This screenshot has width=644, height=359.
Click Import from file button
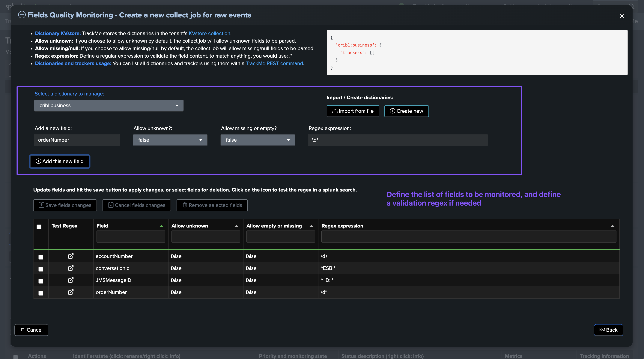(x=353, y=111)
